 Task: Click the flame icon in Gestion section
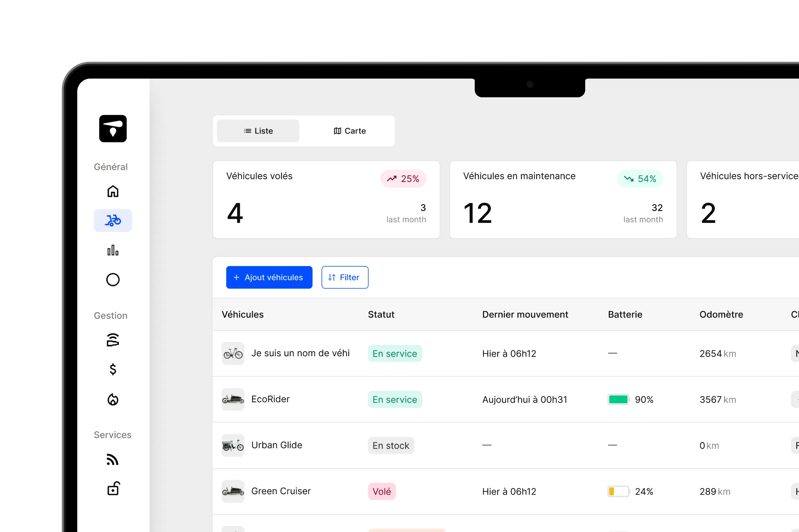pos(113,399)
